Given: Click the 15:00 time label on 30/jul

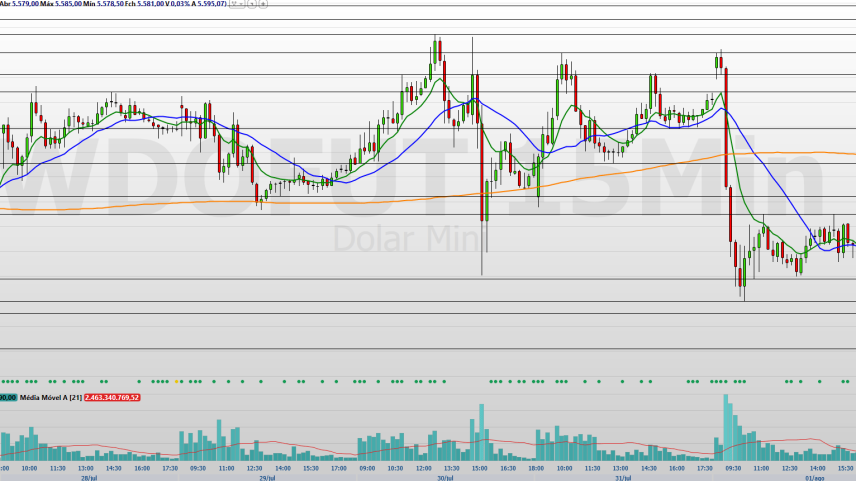Looking at the screenshot, I should [x=480, y=468].
